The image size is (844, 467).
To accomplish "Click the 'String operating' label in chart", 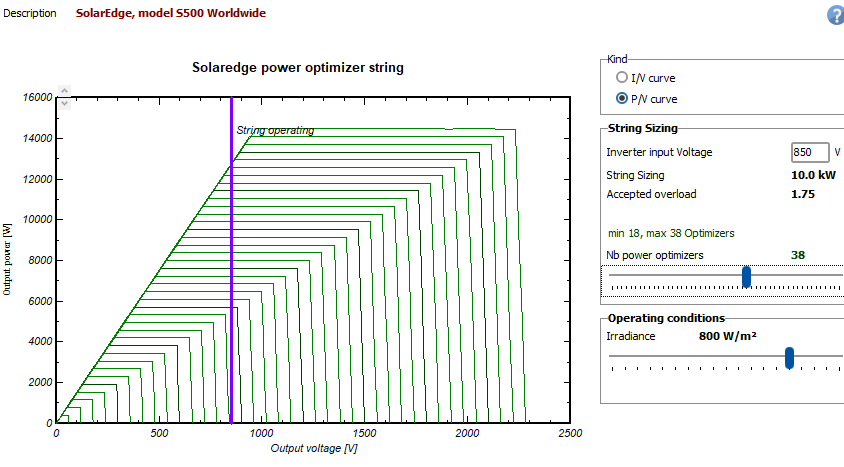I will click(275, 130).
